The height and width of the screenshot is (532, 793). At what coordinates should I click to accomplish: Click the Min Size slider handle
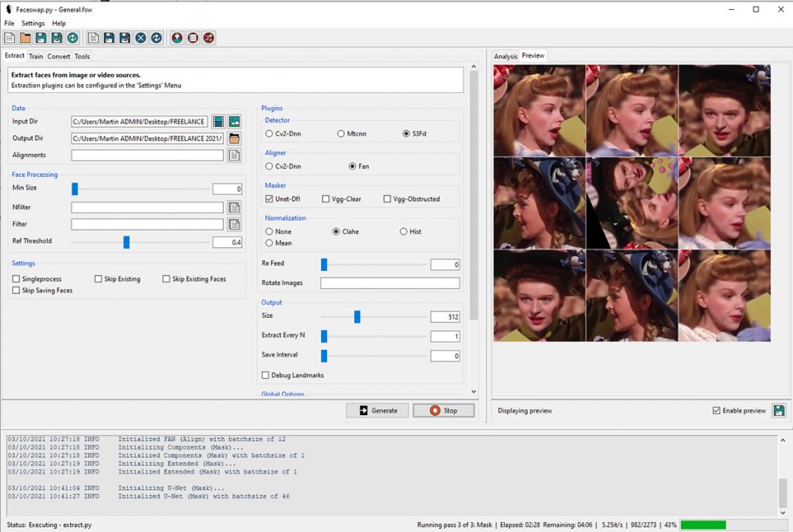tap(75, 189)
